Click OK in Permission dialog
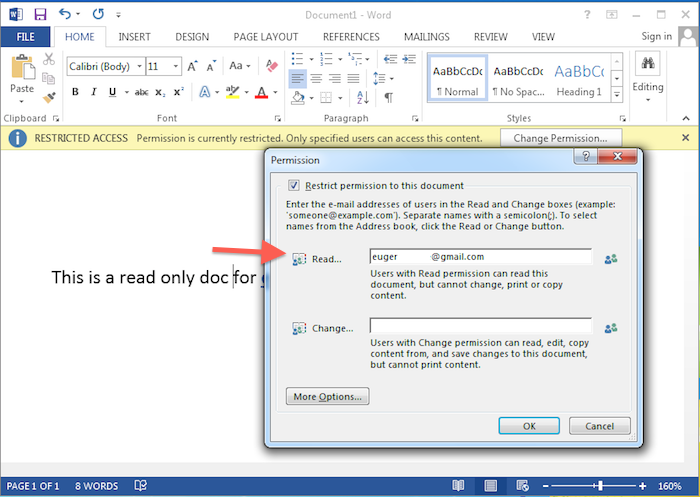 (529, 426)
